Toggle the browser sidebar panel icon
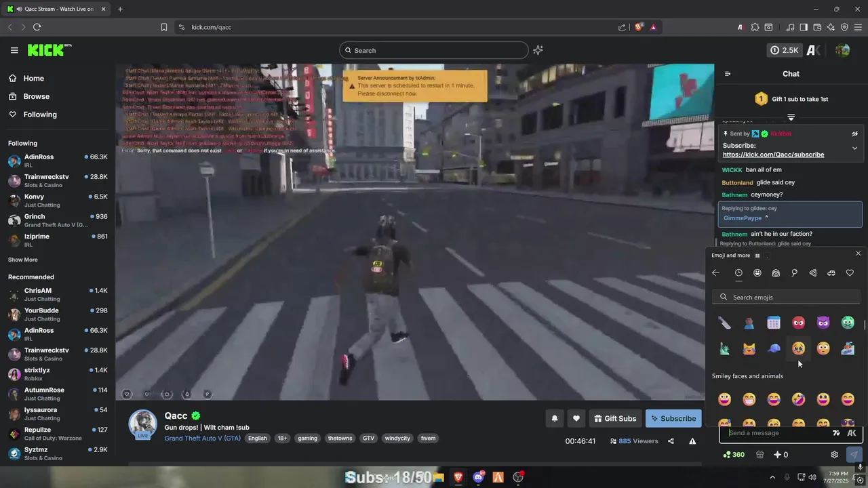The image size is (868, 488). (x=804, y=27)
